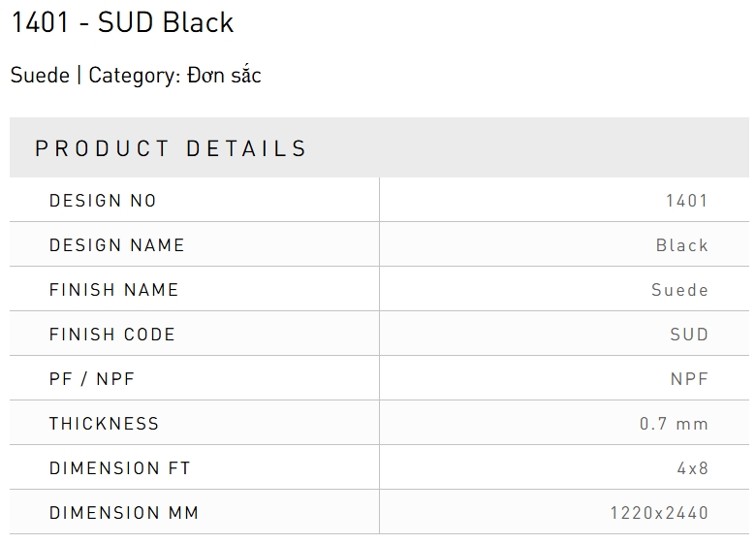Click the finish code value SUD
The image size is (756, 544).
pyautogui.click(x=689, y=335)
